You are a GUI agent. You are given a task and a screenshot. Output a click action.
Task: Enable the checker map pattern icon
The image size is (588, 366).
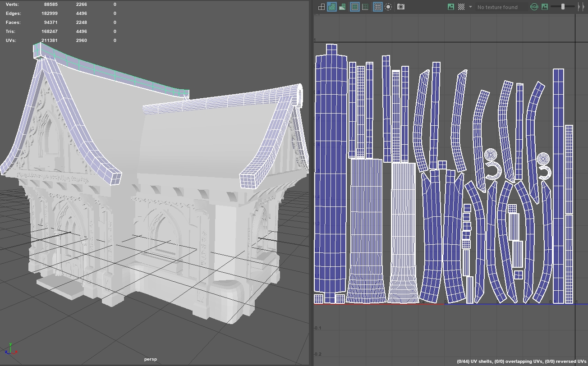pos(461,7)
